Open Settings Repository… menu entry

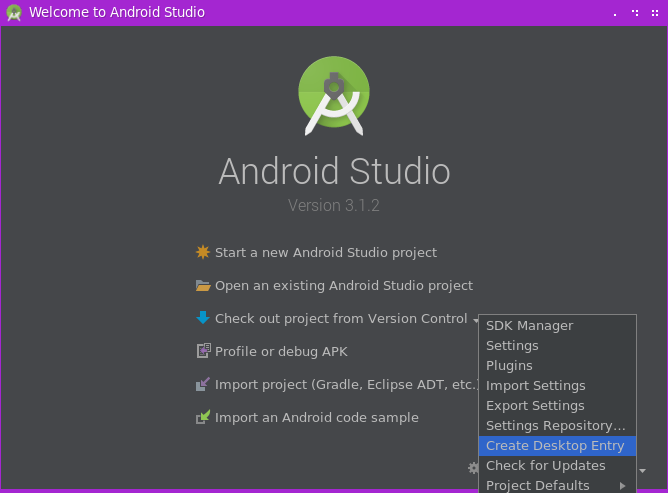[x=557, y=426]
